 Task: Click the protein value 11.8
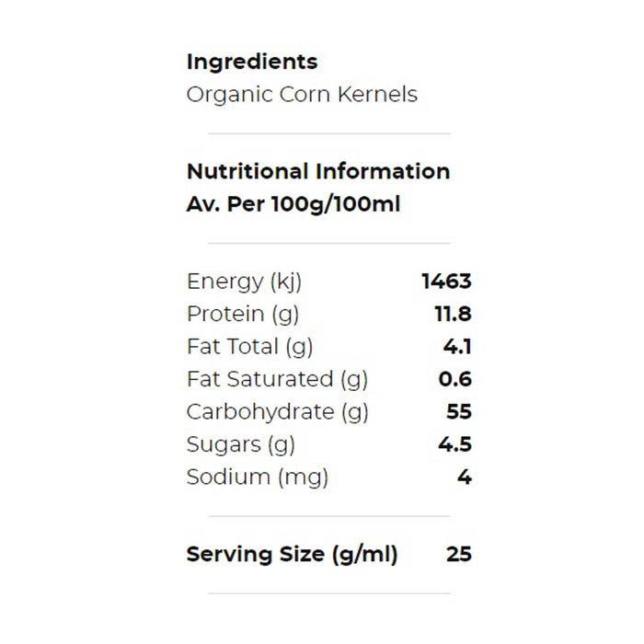[x=453, y=314]
